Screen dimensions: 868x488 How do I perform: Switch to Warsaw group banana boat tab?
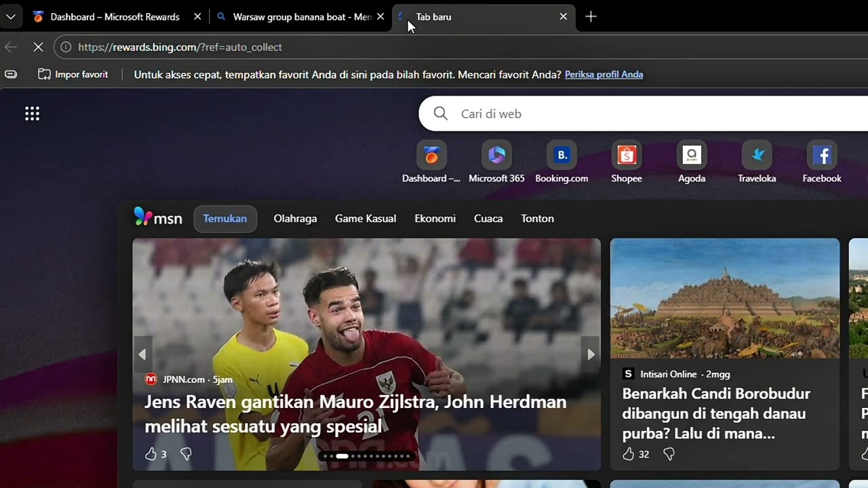point(300,17)
